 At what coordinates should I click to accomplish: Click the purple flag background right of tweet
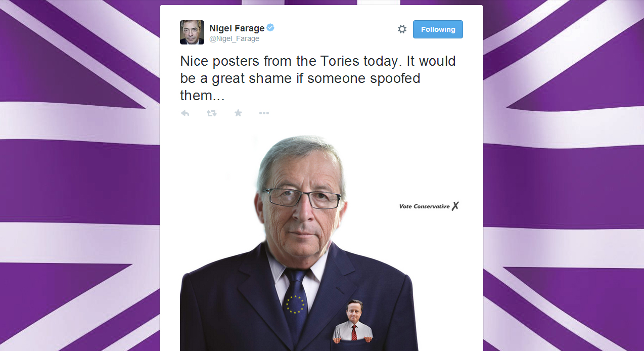[564, 175]
